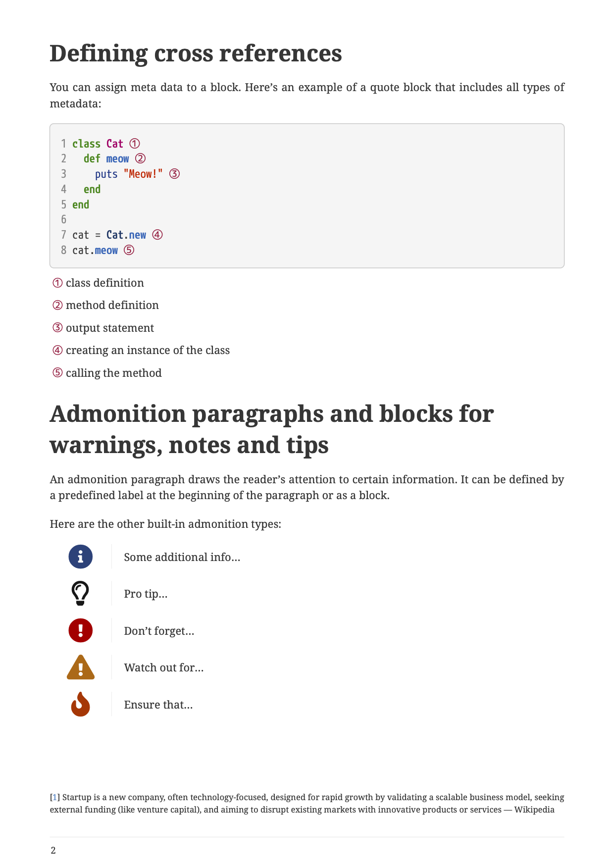
Task: Click the blue info note icon
Action: coord(80,557)
